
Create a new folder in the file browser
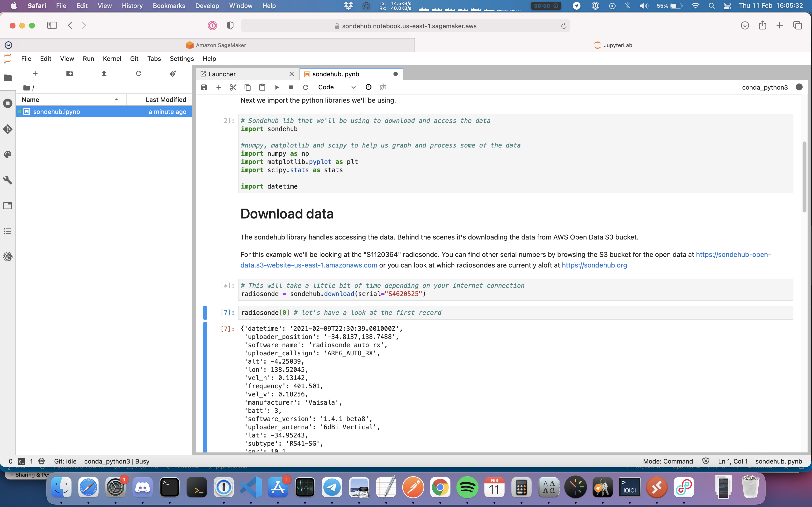point(69,73)
